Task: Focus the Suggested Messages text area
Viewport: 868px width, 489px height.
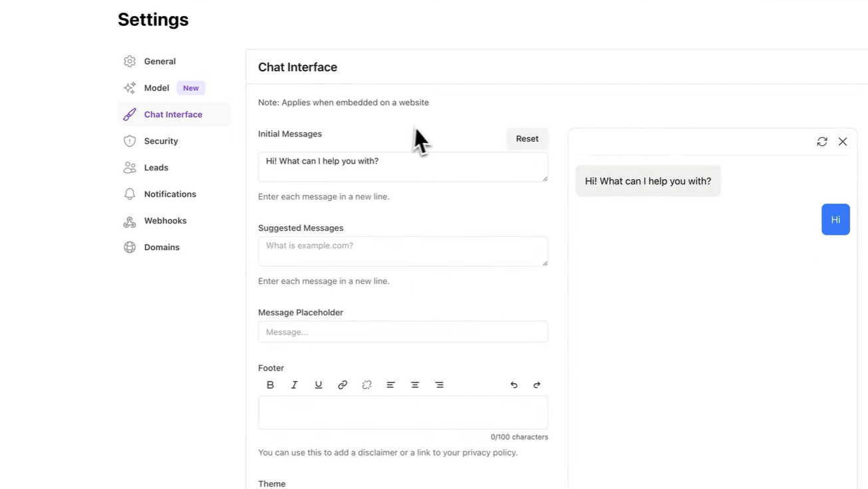Action: tap(403, 251)
